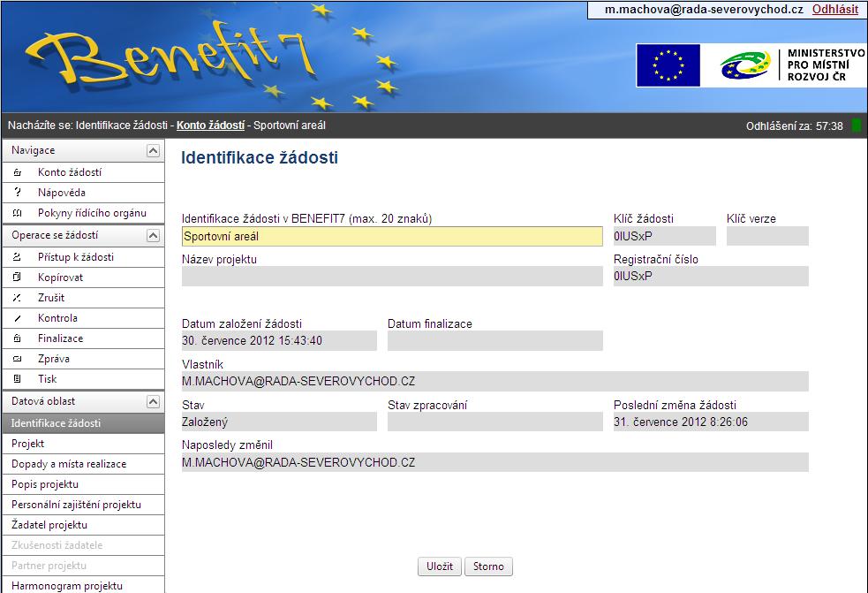Viewport: 868px width, 593px height.
Task: Click the European Union flag logo
Action: tap(668, 65)
